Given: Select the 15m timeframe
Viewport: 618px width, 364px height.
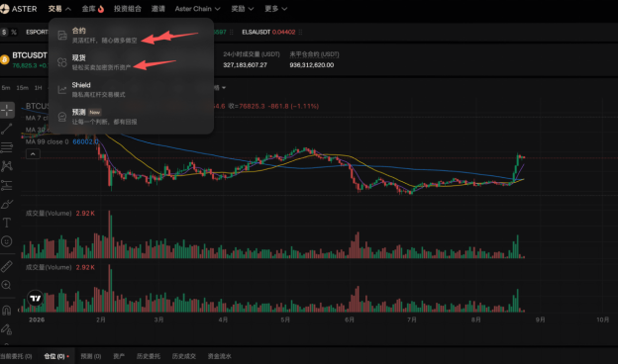Looking at the screenshot, I should coord(22,88).
